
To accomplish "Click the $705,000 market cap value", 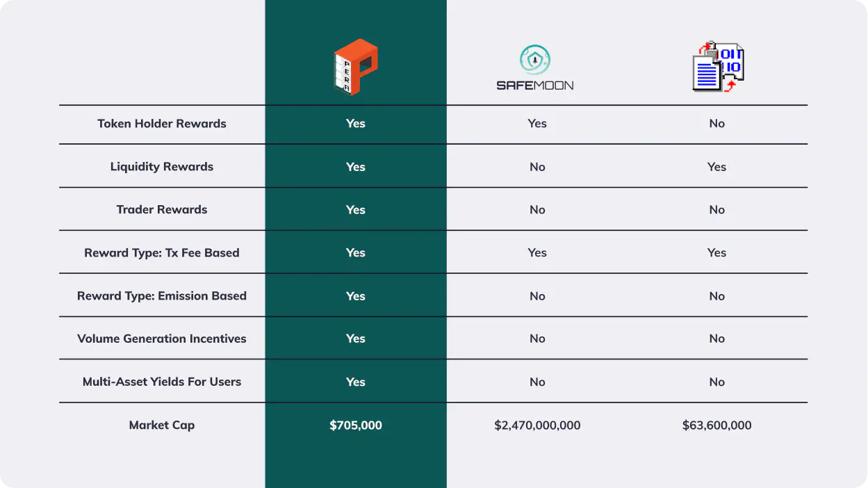I will (356, 425).
